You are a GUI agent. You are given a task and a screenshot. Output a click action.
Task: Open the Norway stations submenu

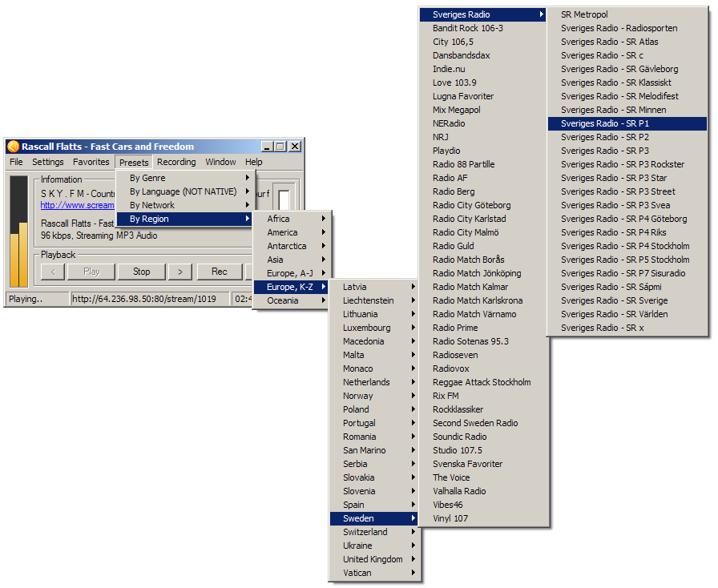(x=374, y=396)
